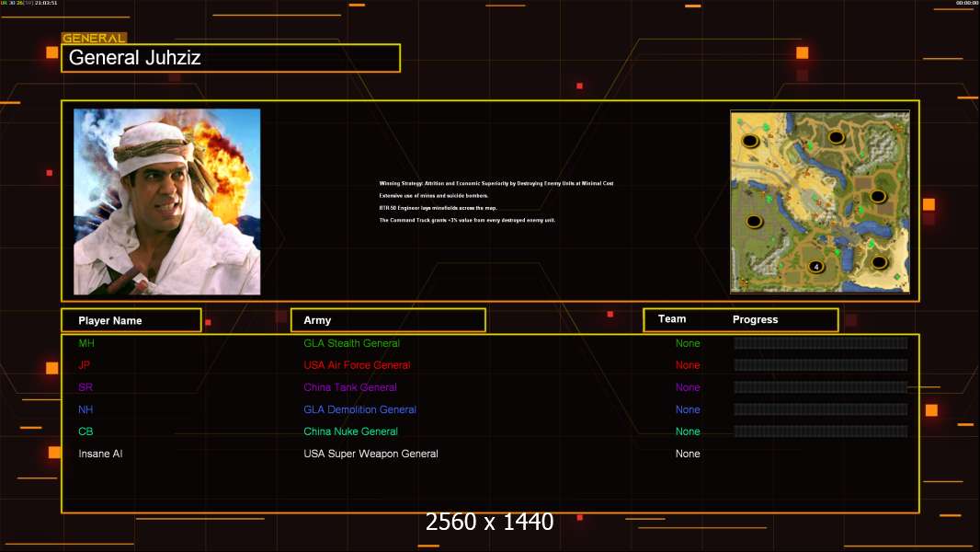
Task: Click the team value None for Insane AI
Action: (x=688, y=454)
